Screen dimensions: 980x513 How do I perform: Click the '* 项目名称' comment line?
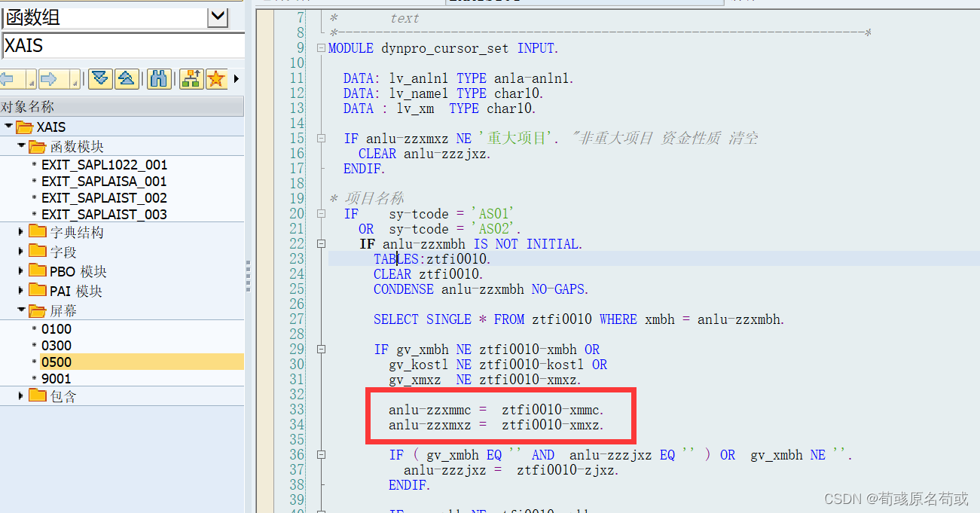click(x=366, y=199)
